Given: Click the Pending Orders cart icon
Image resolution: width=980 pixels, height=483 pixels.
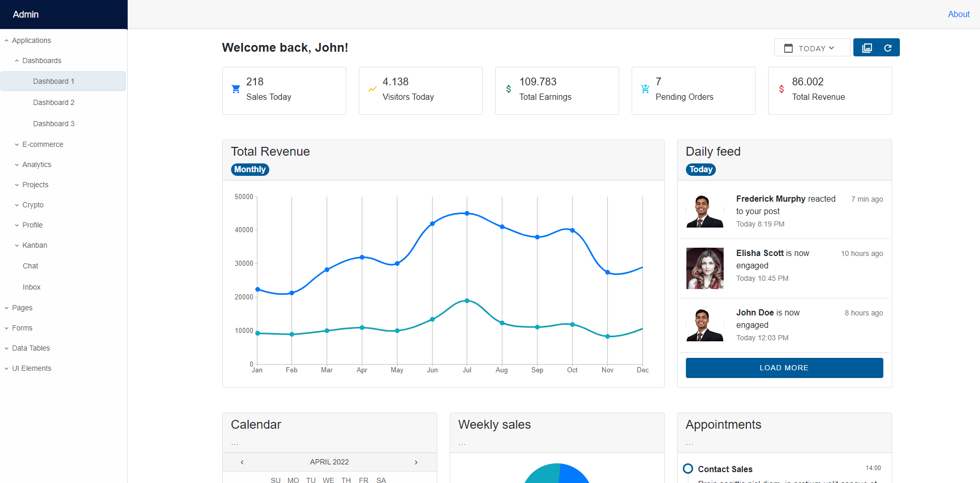Looking at the screenshot, I should pyautogui.click(x=645, y=89).
